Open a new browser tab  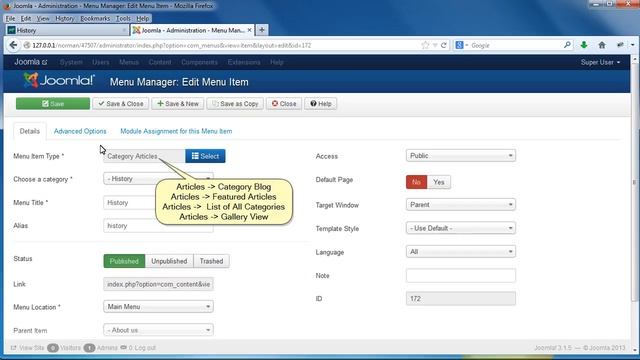tap(262, 30)
